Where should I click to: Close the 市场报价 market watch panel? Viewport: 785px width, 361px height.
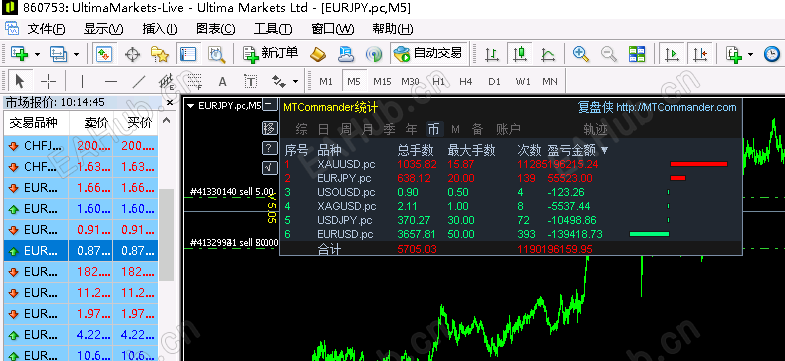coord(170,103)
